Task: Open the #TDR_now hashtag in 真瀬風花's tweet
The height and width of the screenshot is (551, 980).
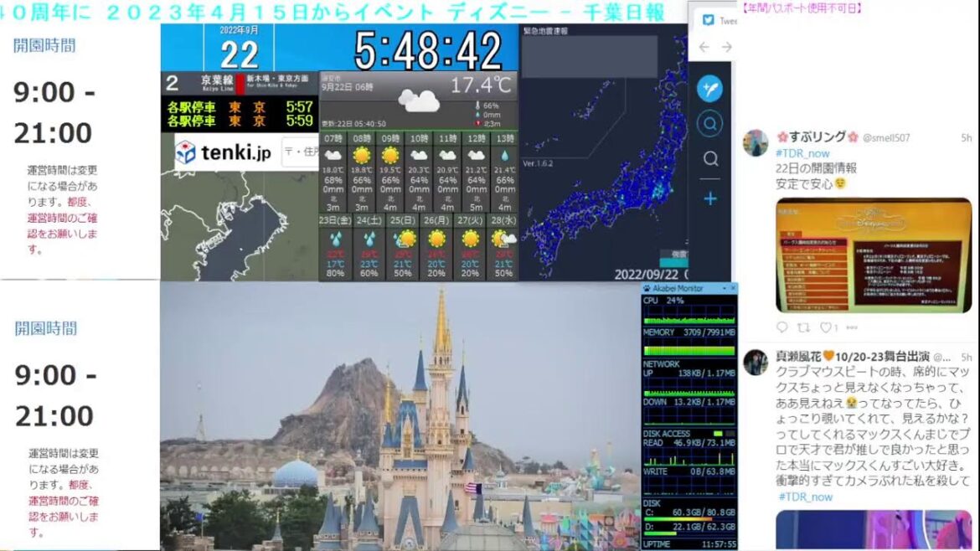Action: click(x=806, y=497)
